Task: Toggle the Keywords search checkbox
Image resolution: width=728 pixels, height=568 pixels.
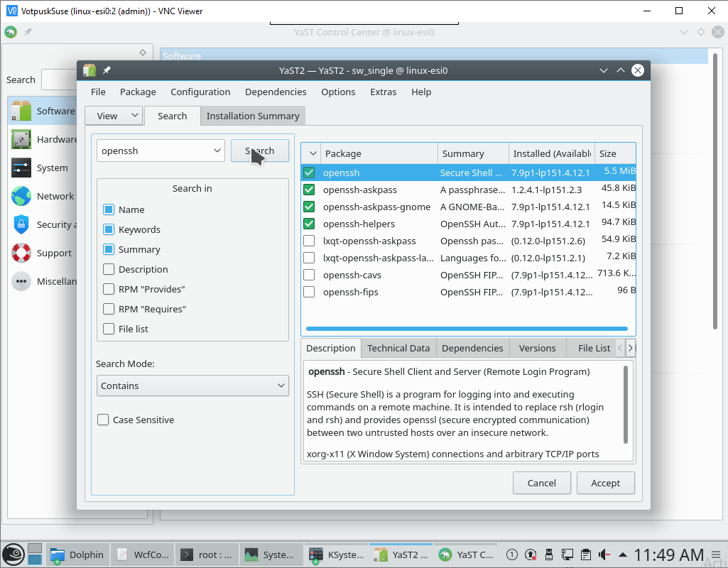Action: (109, 229)
